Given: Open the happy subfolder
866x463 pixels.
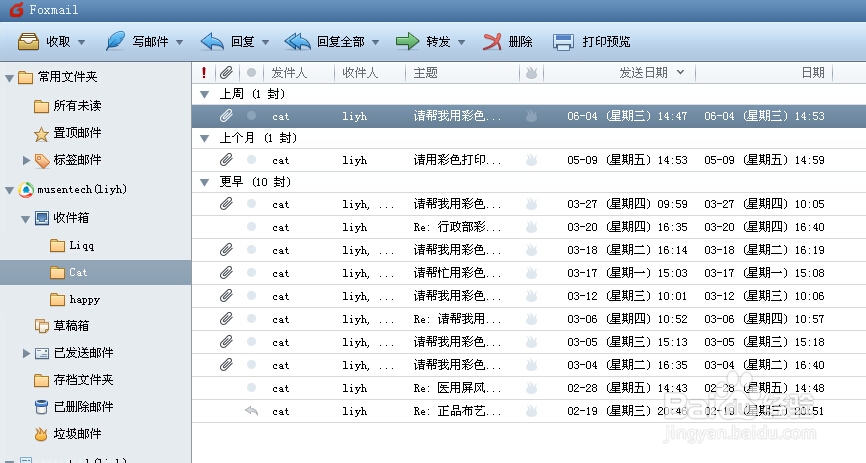Looking at the screenshot, I should 75,299.
